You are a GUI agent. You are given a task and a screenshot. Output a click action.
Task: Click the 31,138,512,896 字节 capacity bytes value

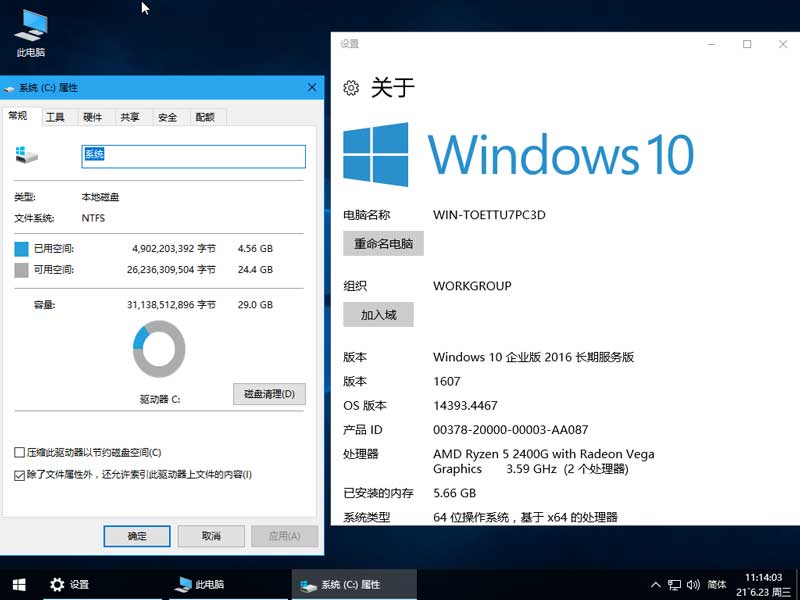tap(171, 305)
